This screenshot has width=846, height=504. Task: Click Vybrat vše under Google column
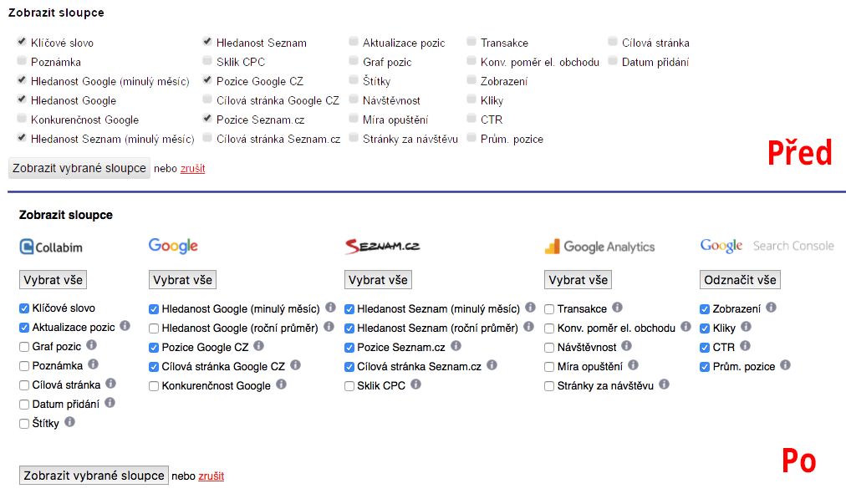(182, 280)
